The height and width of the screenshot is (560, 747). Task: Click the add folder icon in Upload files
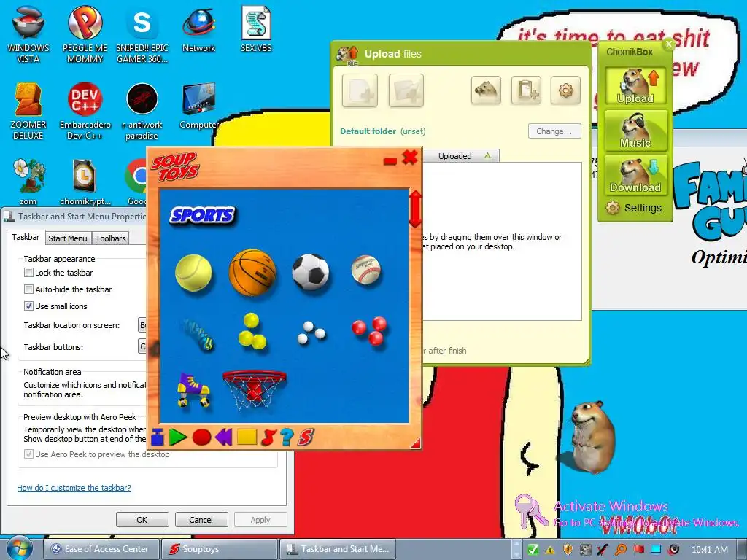click(x=406, y=90)
